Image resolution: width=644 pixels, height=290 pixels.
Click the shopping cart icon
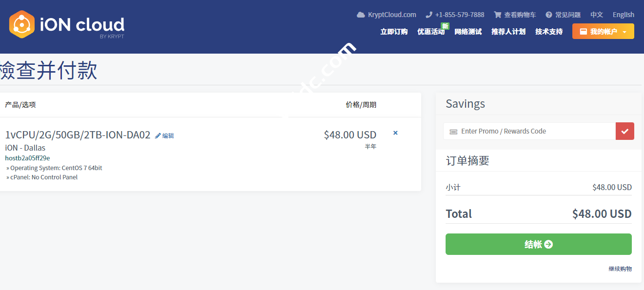(x=497, y=15)
